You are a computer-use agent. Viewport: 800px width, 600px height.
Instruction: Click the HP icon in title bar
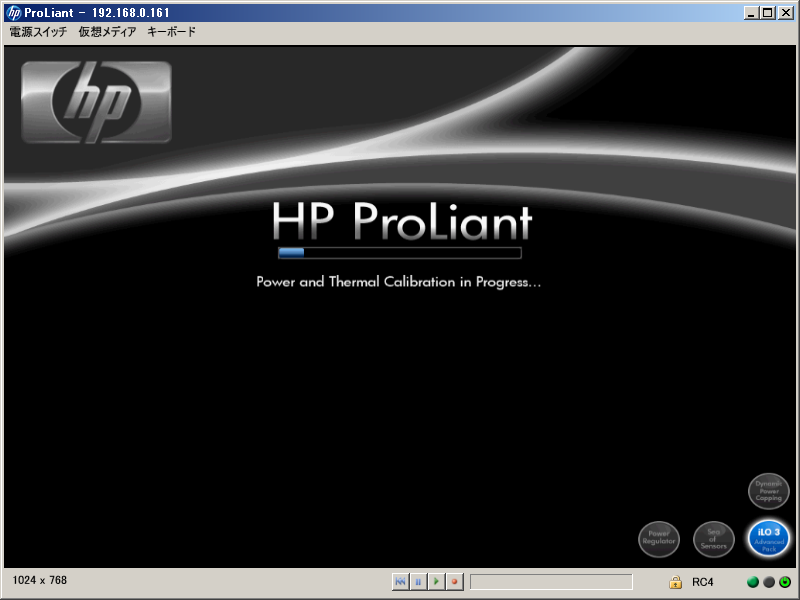point(14,12)
